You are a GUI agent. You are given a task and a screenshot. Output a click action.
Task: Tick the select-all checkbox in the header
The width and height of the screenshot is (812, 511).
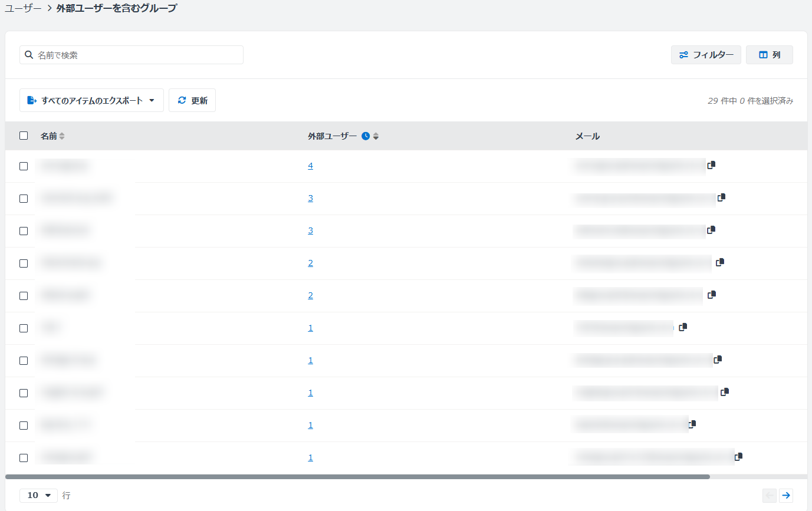coord(24,136)
